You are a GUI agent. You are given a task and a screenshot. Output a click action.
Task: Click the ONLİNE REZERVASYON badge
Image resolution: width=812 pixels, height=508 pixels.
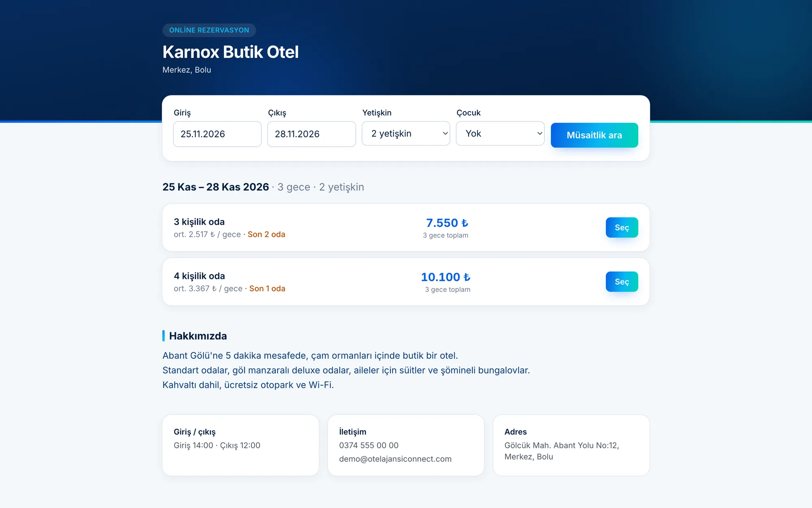coord(209,30)
